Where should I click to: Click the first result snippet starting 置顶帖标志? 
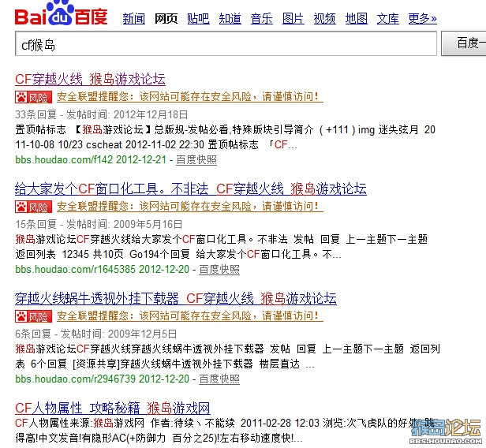tap(226, 137)
